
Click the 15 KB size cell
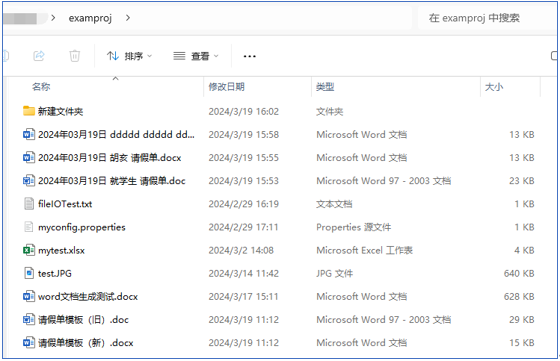522,343
